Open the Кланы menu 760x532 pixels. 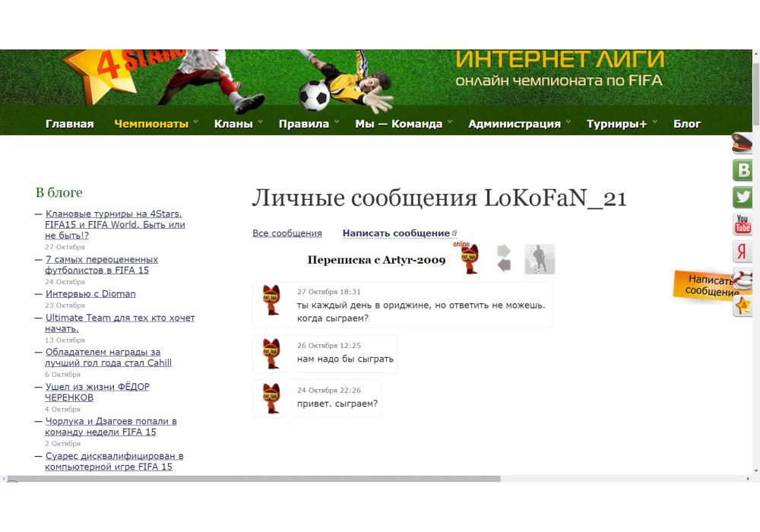coord(233,124)
